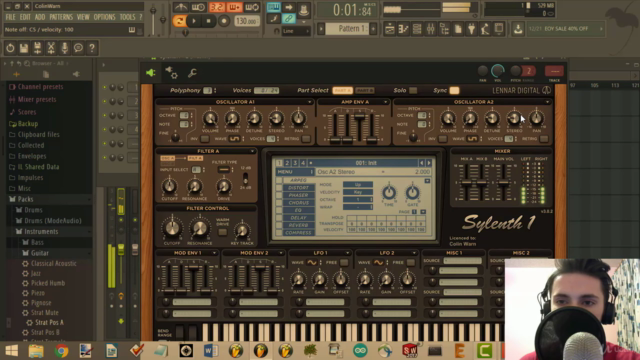Click the microphone recording icon
The image size is (640, 360).
[x=64, y=48]
